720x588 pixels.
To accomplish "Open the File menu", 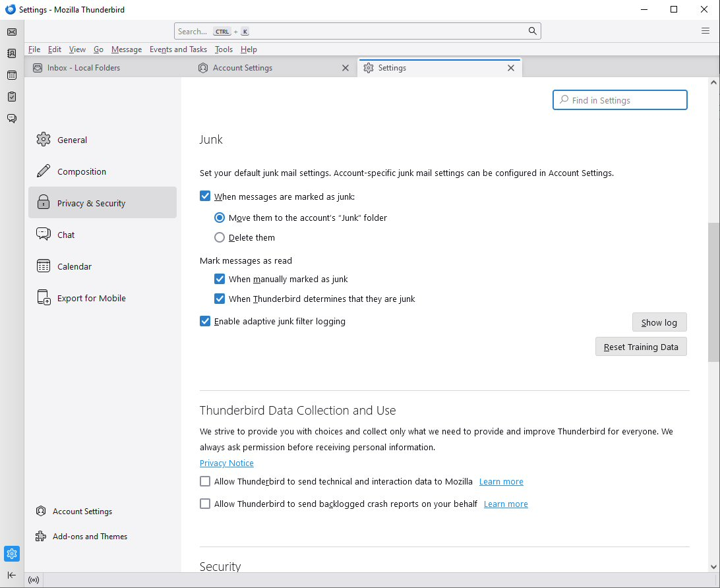I will [x=34, y=49].
